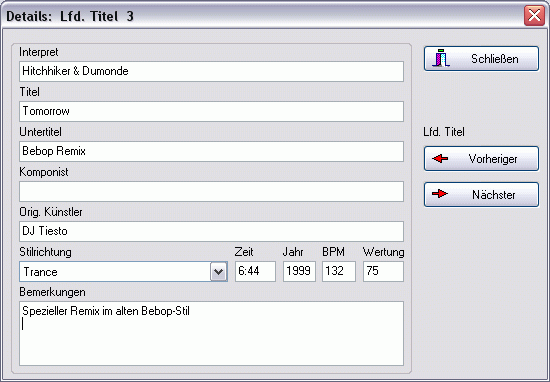
Task: Click the red right arrow icon
Action: pos(440,194)
